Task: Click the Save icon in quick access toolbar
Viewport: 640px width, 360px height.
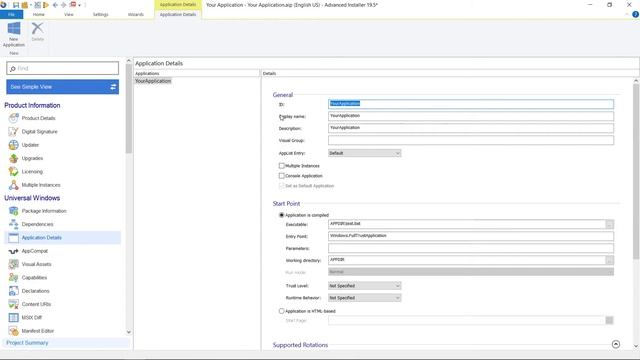Action: 16,5
